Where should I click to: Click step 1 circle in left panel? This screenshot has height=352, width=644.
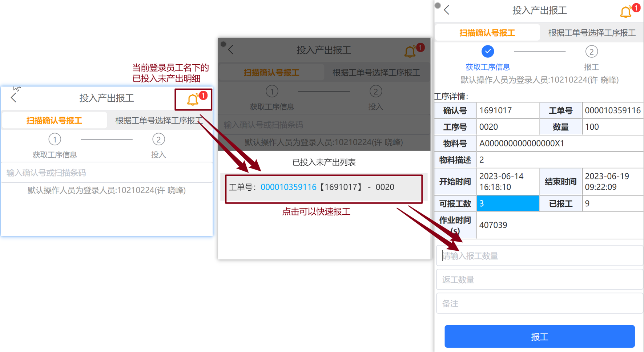[55, 139]
